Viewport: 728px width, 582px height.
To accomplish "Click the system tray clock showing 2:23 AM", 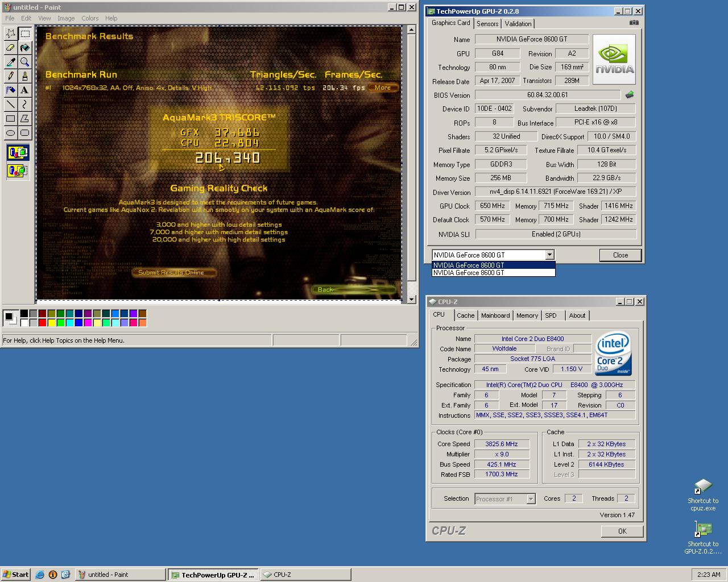I will coord(709,575).
